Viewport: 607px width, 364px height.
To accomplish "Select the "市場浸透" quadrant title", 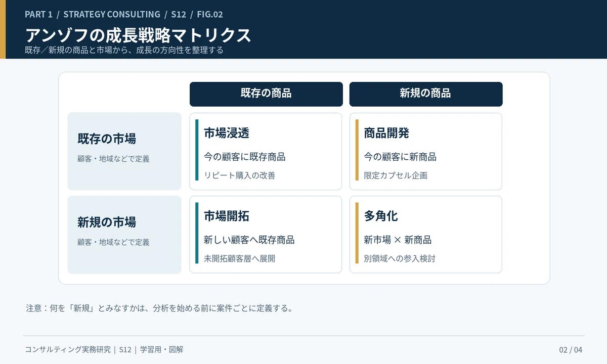I will tap(227, 133).
